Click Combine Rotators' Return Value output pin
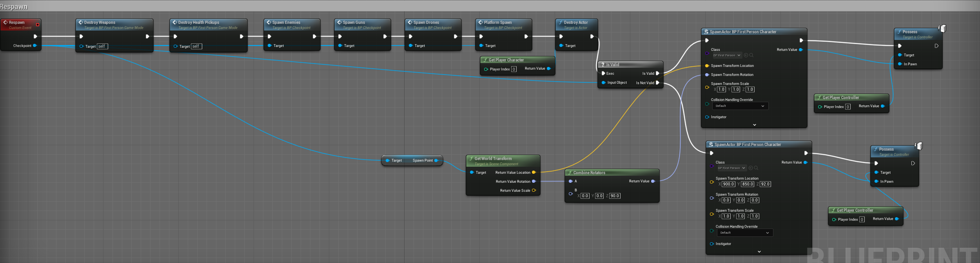This screenshot has width=980, height=263. [653, 181]
